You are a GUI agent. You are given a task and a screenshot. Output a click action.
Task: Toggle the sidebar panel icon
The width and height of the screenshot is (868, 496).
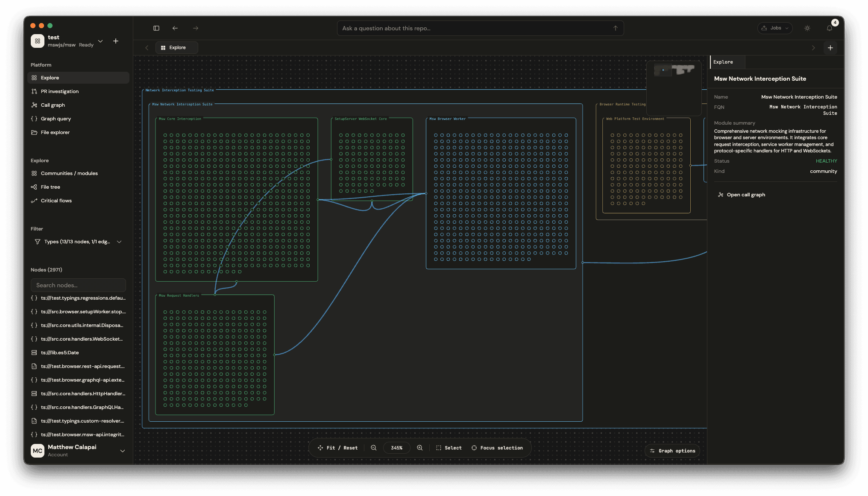coord(156,28)
